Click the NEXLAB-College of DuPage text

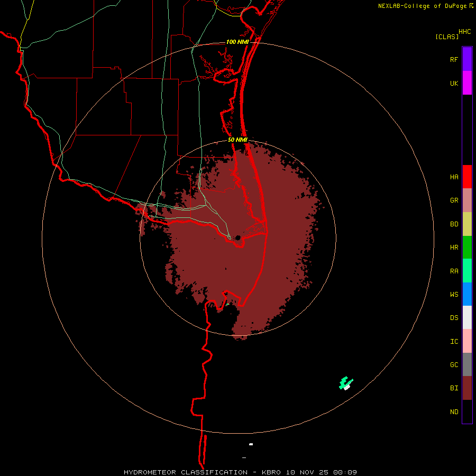coord(423,6)
